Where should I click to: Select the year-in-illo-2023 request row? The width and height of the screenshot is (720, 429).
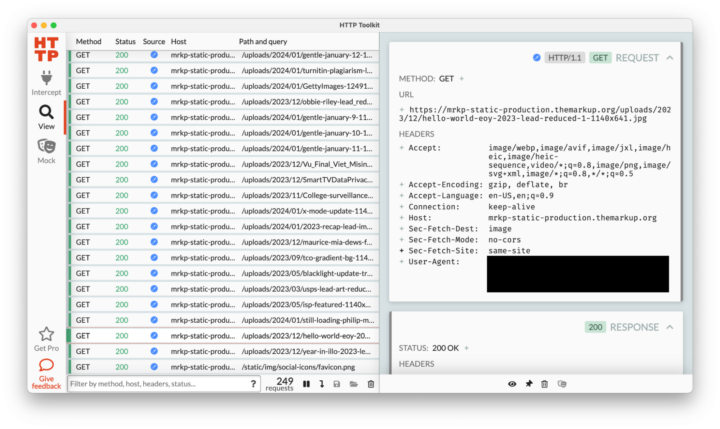pyautogui.click(x=224, y=351)
